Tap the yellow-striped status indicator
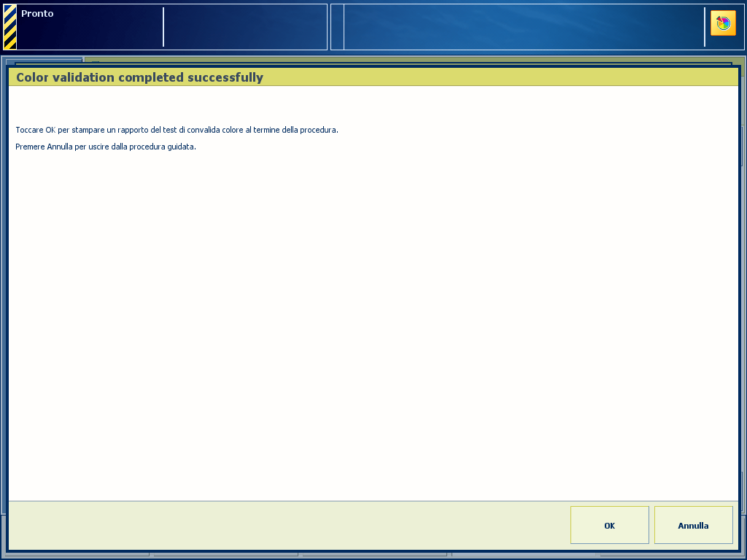 click(10, 27)
